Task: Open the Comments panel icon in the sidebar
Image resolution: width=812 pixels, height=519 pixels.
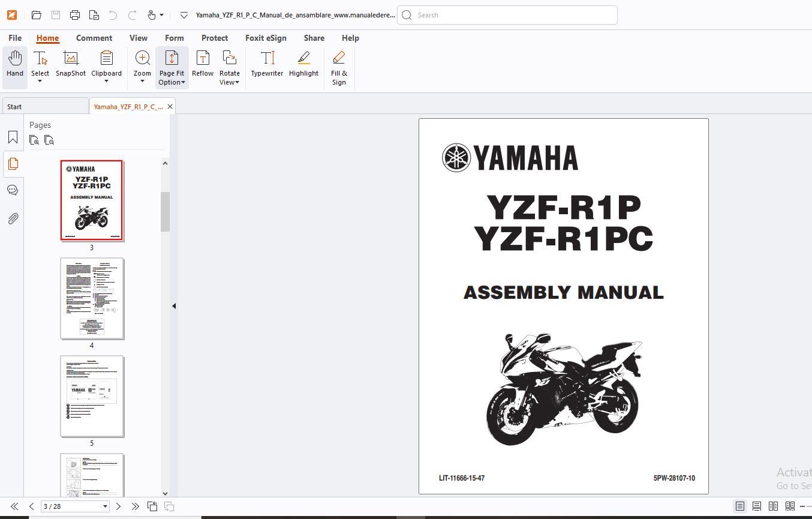Action: 13,190
